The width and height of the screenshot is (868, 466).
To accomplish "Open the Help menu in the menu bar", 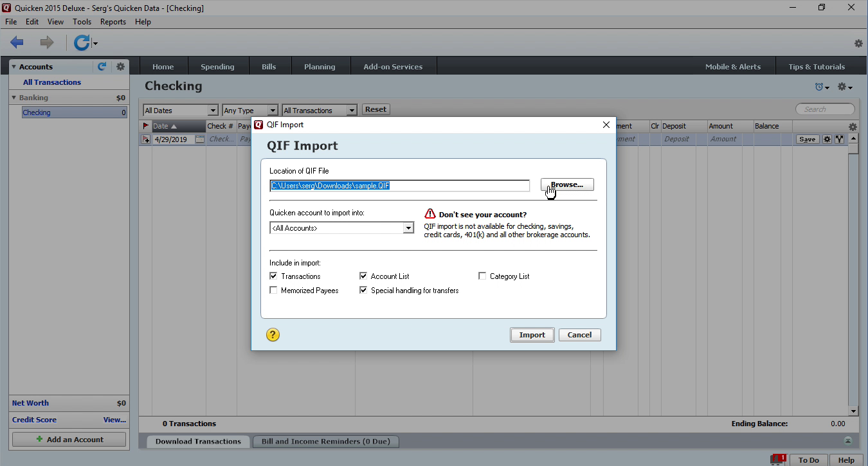I will coord(143,22).
